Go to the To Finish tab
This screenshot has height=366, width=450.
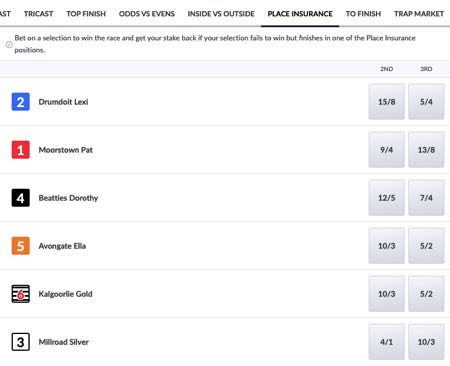coord(363,14)
